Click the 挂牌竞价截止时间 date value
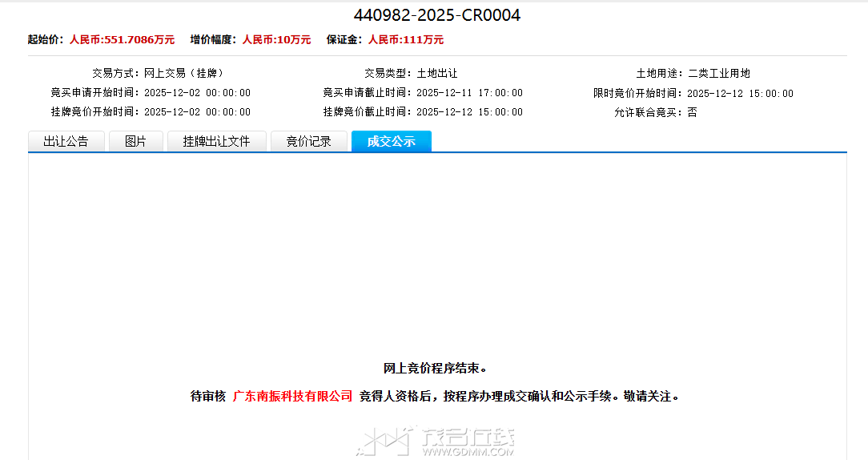Image resolution: width=868 pixels, height=460 pixels. [469, 112]
